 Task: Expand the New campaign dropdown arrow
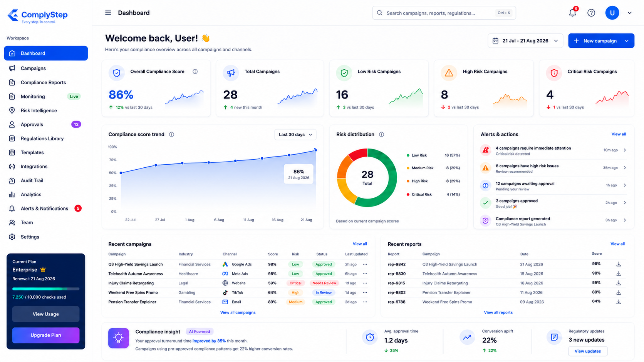(627, 41)
